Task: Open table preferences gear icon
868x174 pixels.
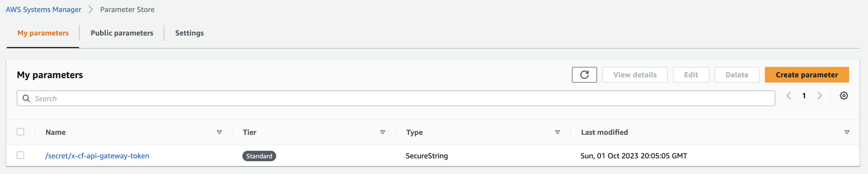Action: tap(844, 96)
